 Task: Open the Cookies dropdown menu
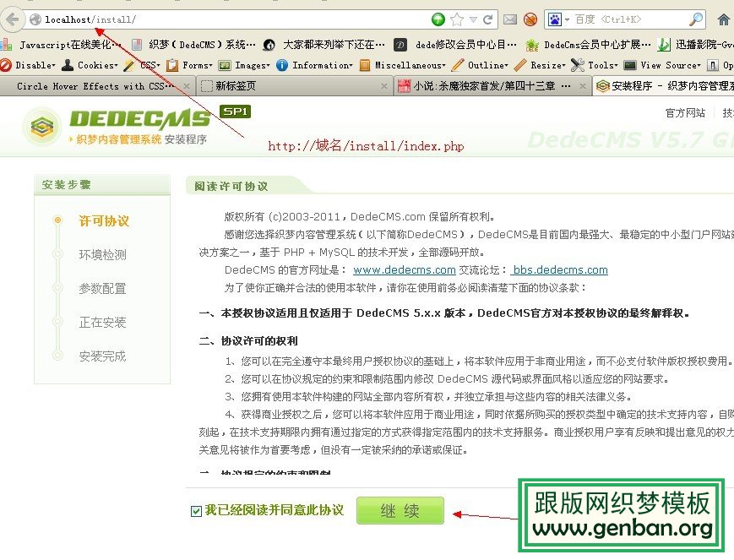pyautogui.click(x=90, y=65)
